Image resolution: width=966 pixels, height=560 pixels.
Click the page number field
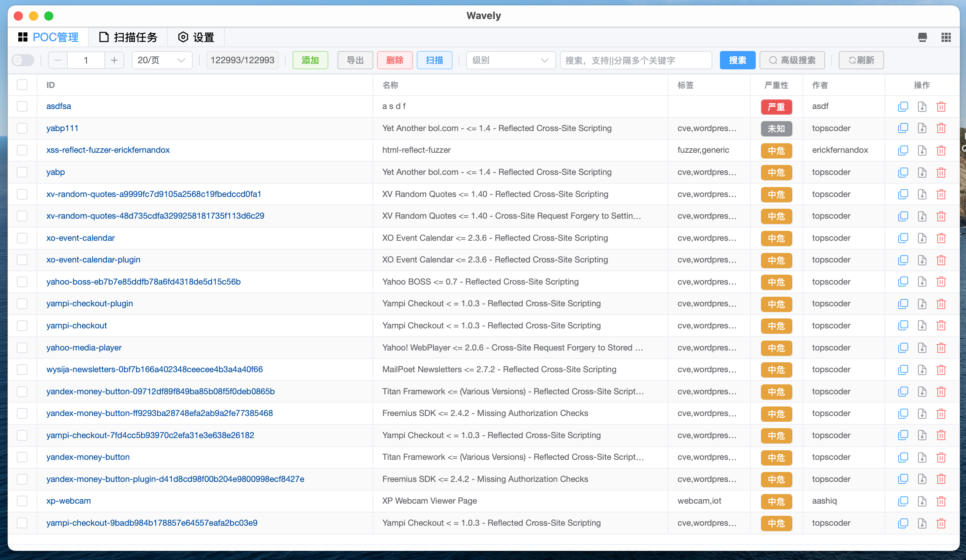[x=86, y=60]
